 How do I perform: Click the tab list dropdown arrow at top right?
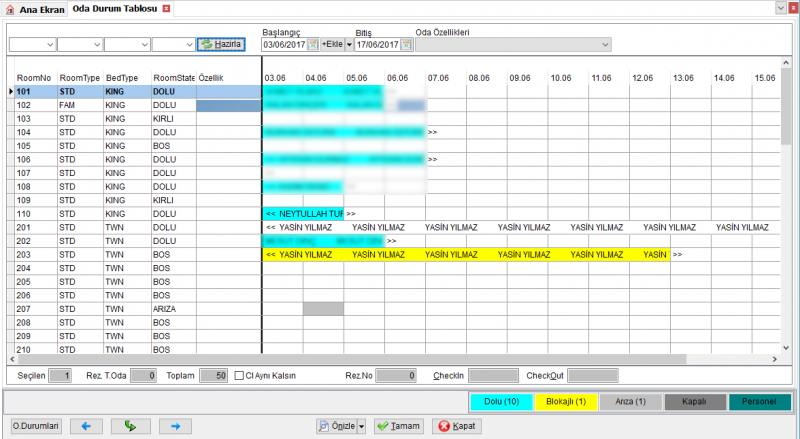pyautogui.click(x=781, y=8)
